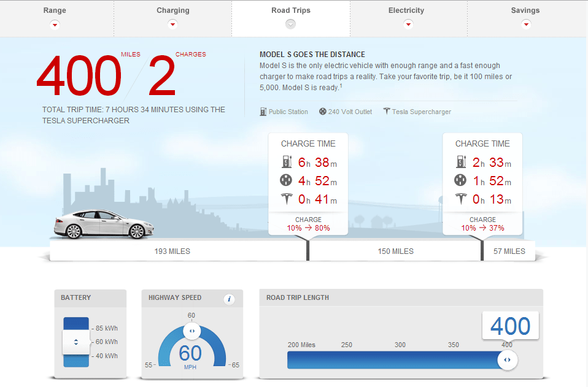Click the gray arrow under Road Trips
588x387 pixels.
click(x=291, y=25)
